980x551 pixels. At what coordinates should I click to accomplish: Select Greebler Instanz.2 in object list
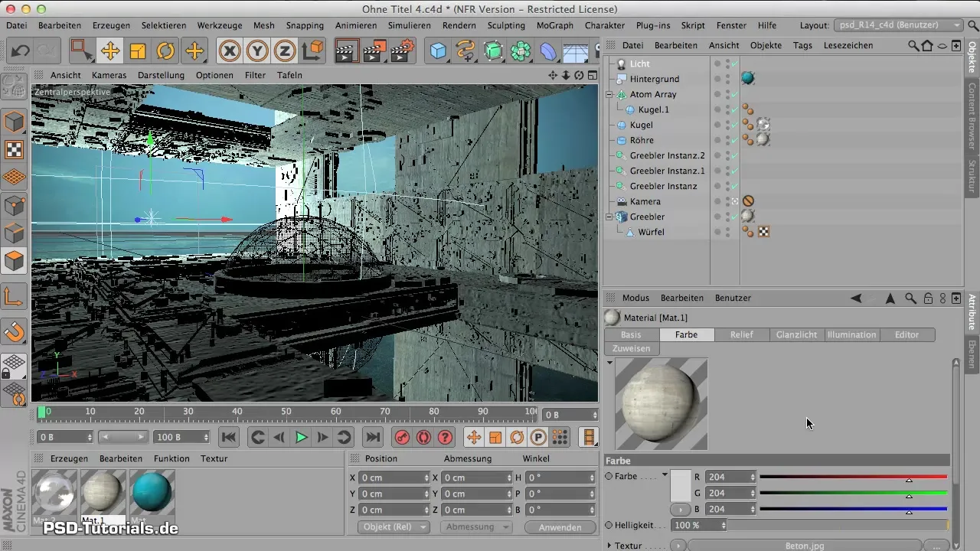pyautogui.click(x=667, y=155)
